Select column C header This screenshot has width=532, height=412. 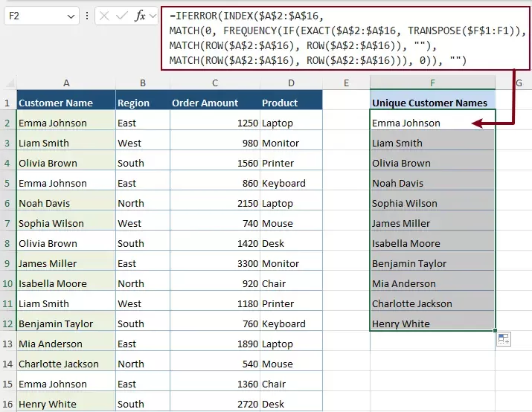click(215, 83)
